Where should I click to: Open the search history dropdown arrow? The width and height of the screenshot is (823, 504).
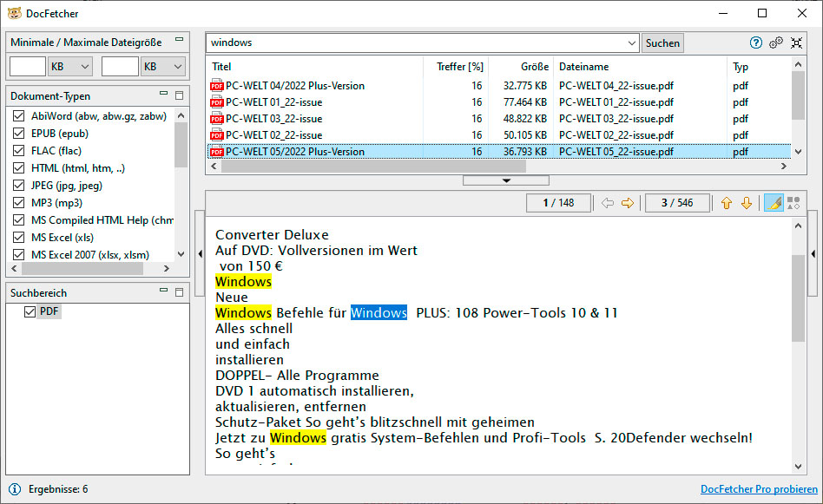632,43
